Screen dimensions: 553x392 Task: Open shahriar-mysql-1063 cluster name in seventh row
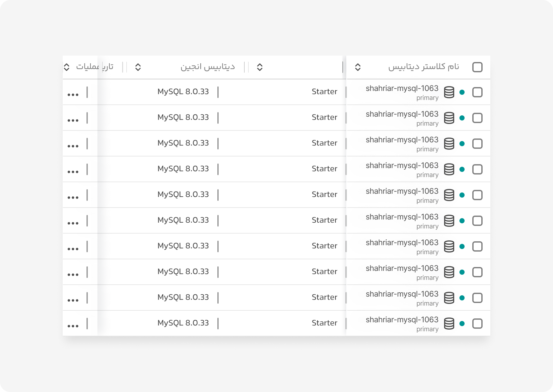[x=402, y=243]
